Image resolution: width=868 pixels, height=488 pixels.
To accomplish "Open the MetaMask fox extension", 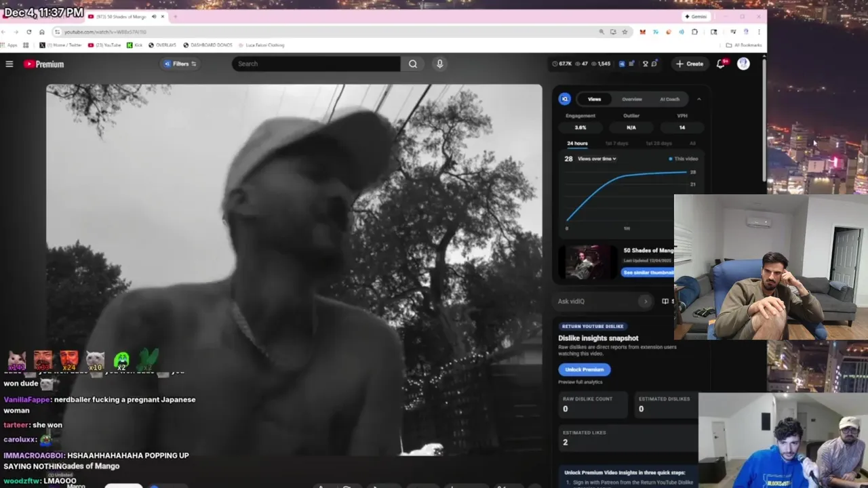I will tap(642, 32).
